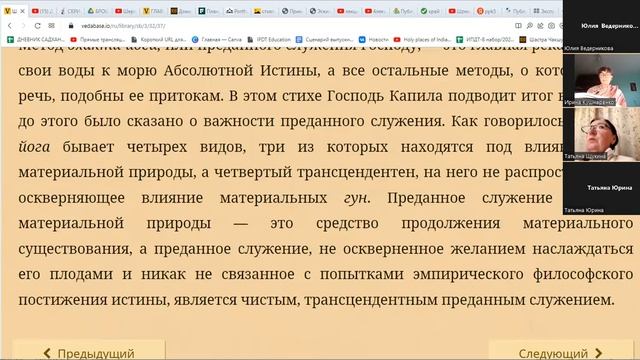Close the active vedabase browser tab
This screenshot has width=640, height=360.
[x=22, y=11]
